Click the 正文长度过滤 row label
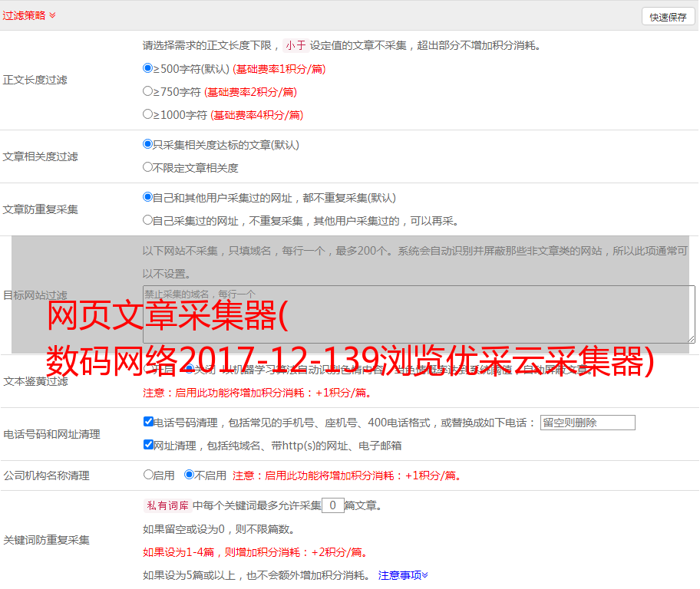This screenshot has width=700, height=589. pyautogui.click(x=35, y=80)
